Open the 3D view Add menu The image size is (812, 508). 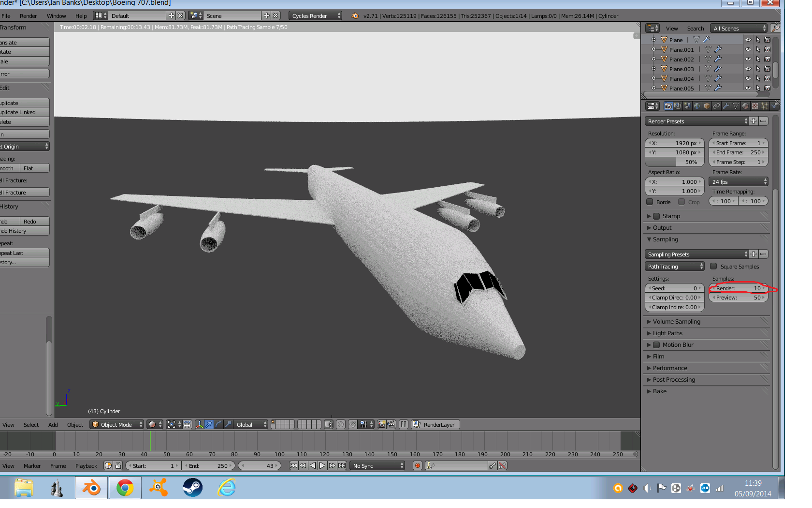tap(53, 424)
